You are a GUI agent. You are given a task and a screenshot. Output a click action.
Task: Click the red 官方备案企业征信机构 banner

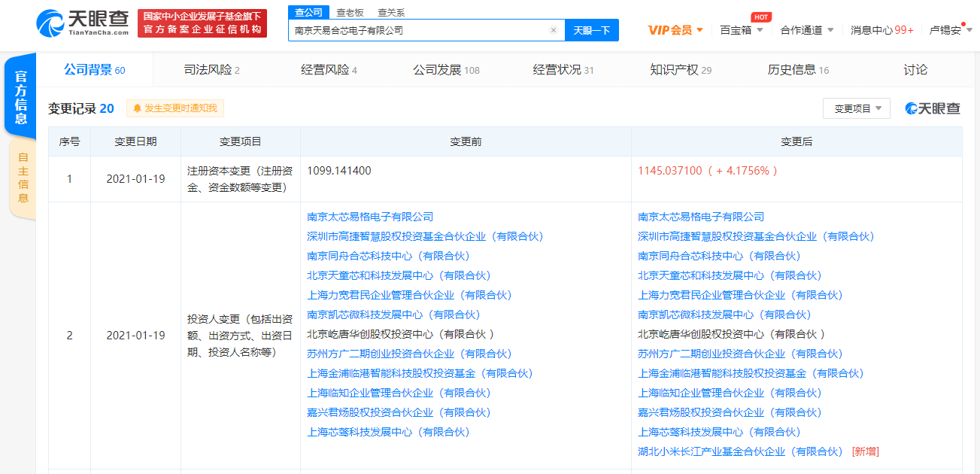[202, 23]
